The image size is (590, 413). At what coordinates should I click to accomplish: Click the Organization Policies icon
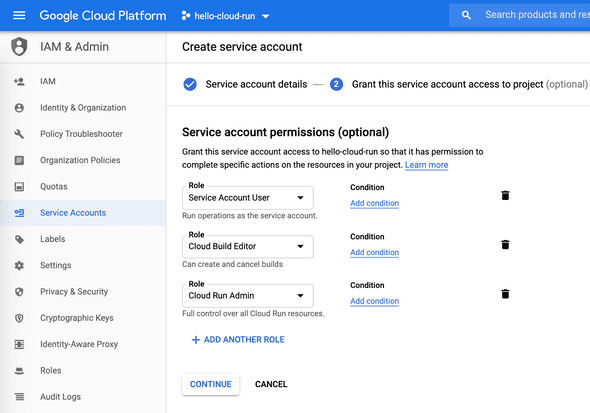(19, 160)
